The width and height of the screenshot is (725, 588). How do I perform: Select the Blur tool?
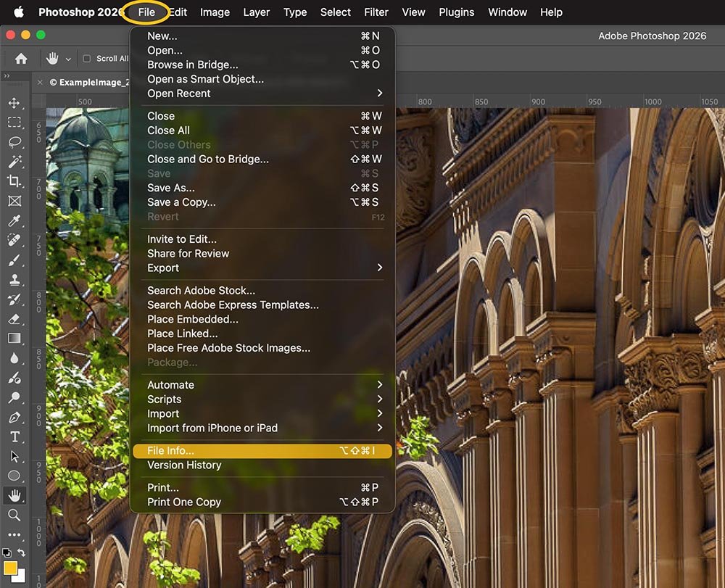(14, 358)
